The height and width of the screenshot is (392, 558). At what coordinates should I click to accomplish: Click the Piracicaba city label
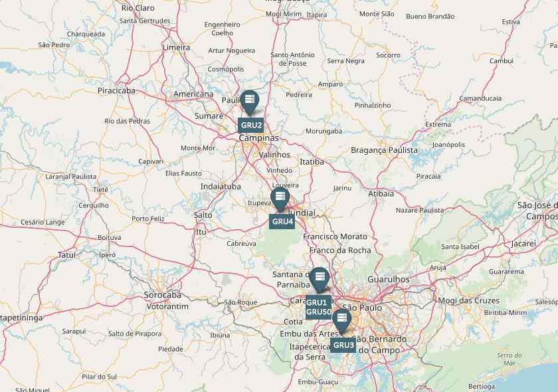click(116, 91)
